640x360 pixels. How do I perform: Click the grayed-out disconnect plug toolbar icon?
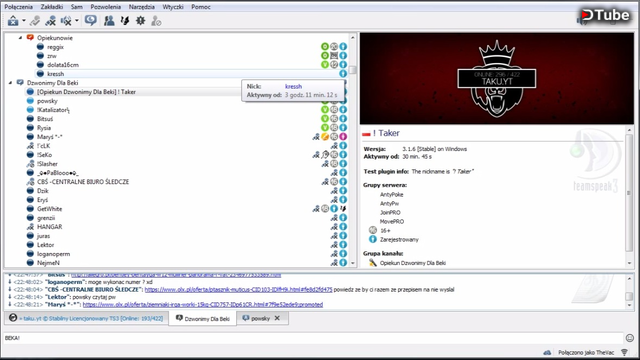[x=35, y=20]
